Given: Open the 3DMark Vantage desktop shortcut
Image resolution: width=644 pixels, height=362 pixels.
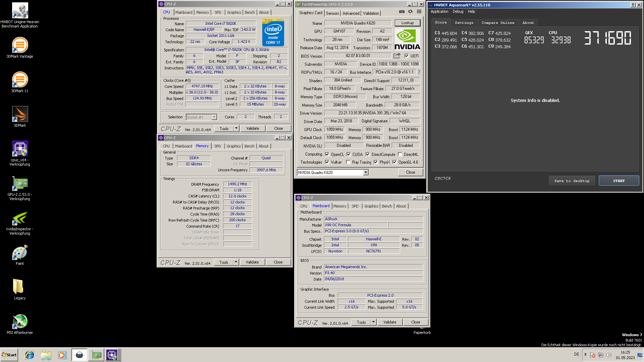Looking at the screenshot, I should click(20, 47).
